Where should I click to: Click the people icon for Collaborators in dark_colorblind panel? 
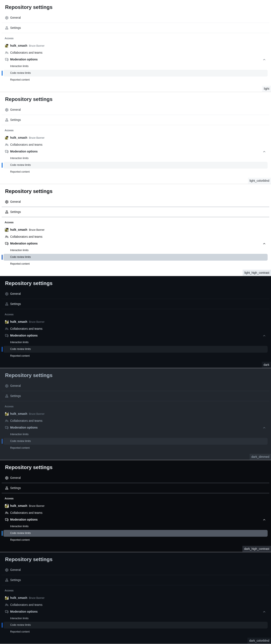7,605
